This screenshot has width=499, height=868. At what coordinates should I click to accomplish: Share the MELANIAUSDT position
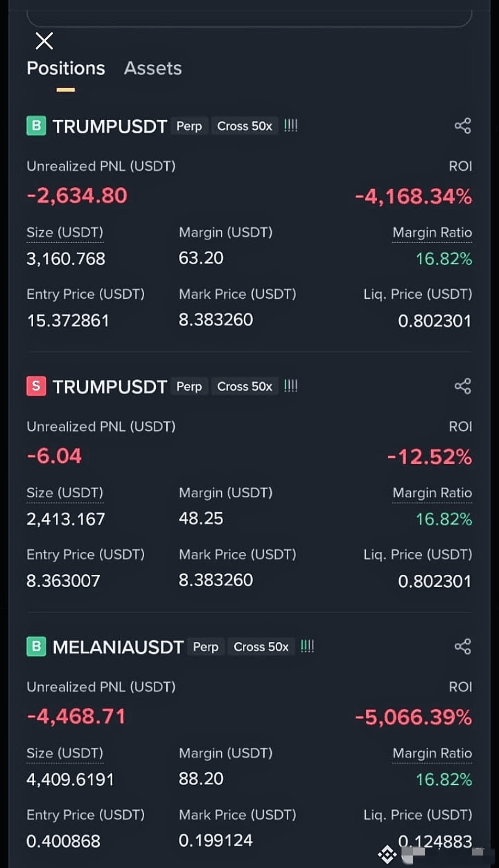pos(462,646)
